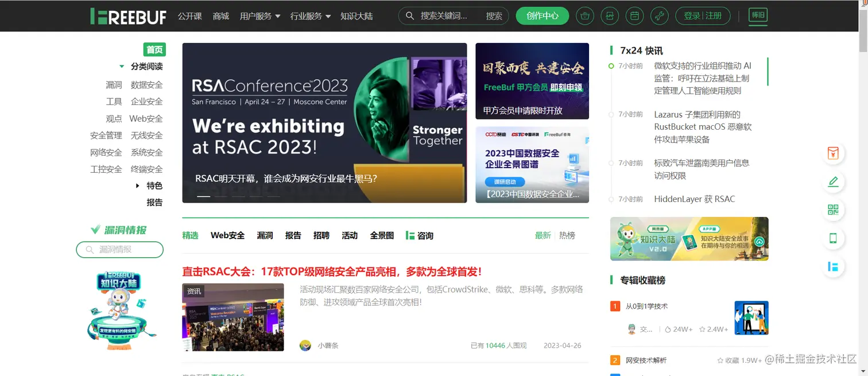The height and width of the screenshot is (376, 868).
Task: Open the shopping basket icon in the header
Action: click(x=585, y=16)
